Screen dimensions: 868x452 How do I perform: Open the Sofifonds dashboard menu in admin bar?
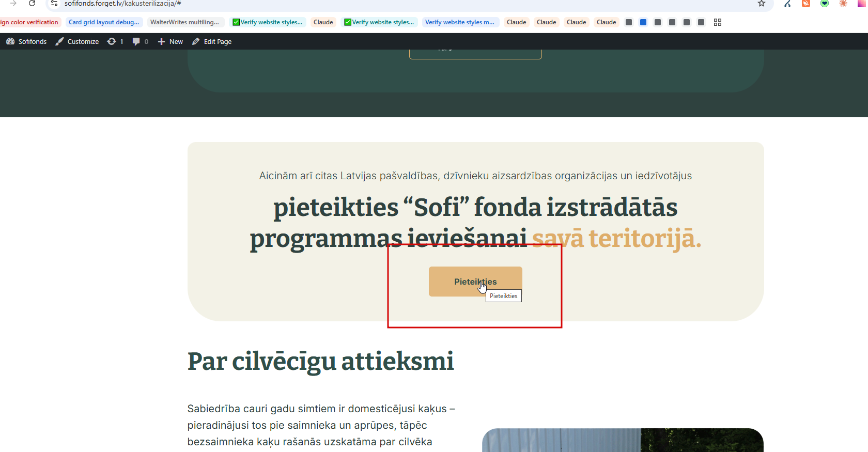(x=26, y=41)
